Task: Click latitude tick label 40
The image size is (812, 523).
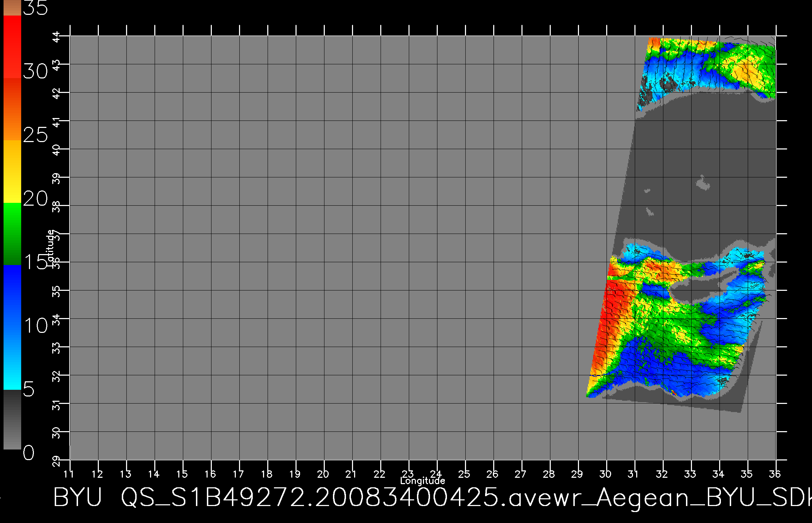Action: click(56, 150)
